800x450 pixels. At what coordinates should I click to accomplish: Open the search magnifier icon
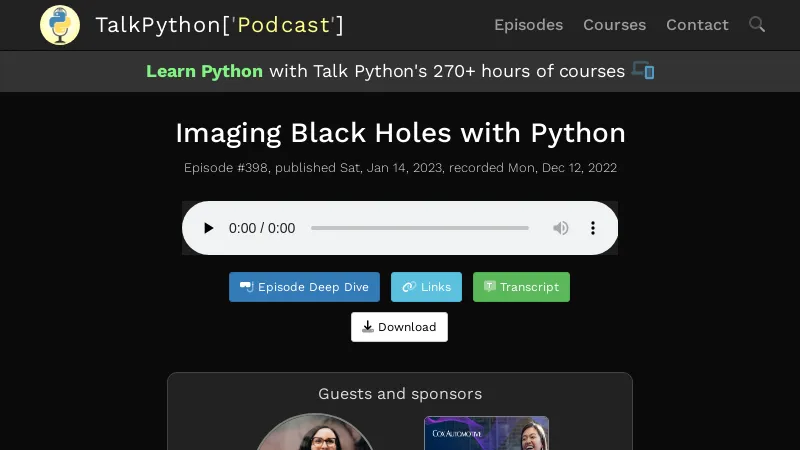(757, 24)
